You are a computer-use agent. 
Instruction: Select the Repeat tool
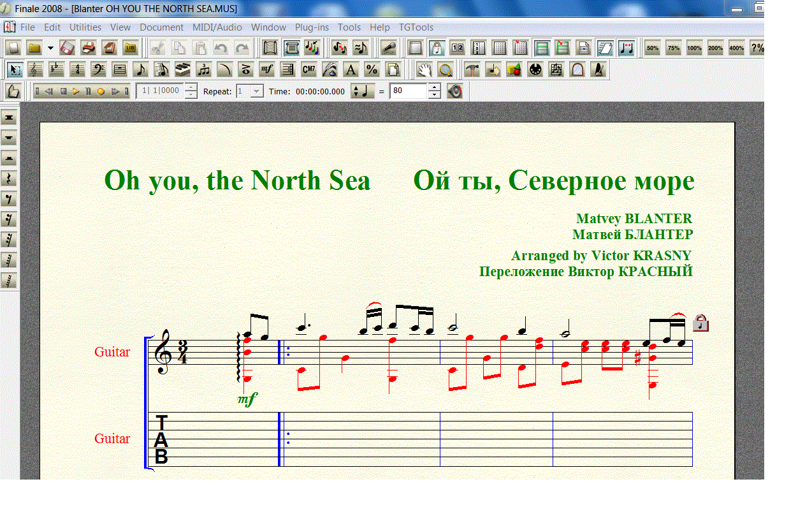click(x=288, y=70)
